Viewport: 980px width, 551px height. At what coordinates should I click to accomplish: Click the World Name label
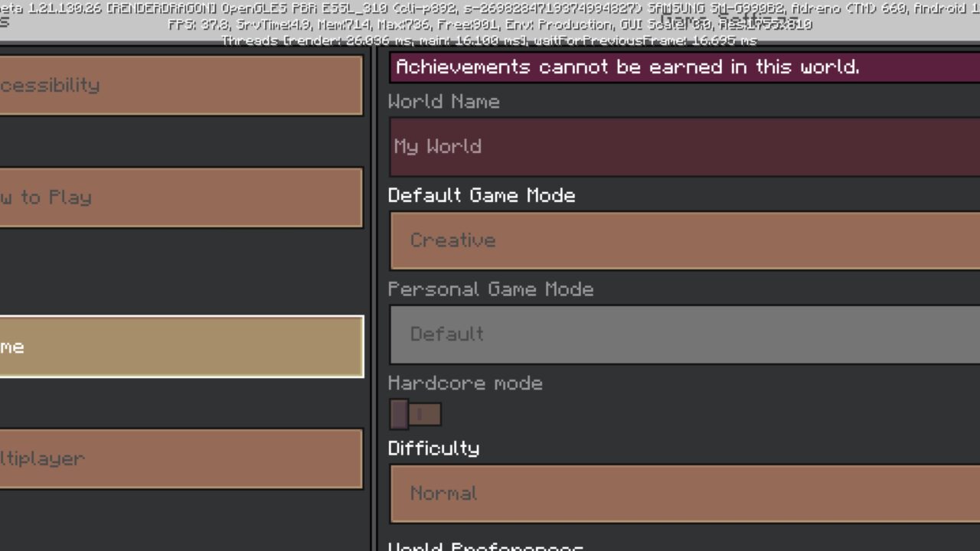444,102
